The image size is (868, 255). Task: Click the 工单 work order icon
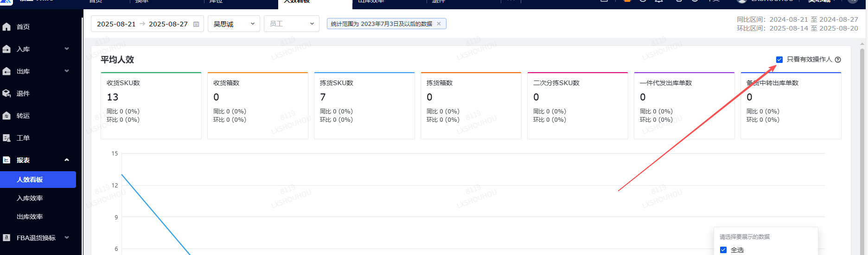pyautogui.click(x=6, y=138)
